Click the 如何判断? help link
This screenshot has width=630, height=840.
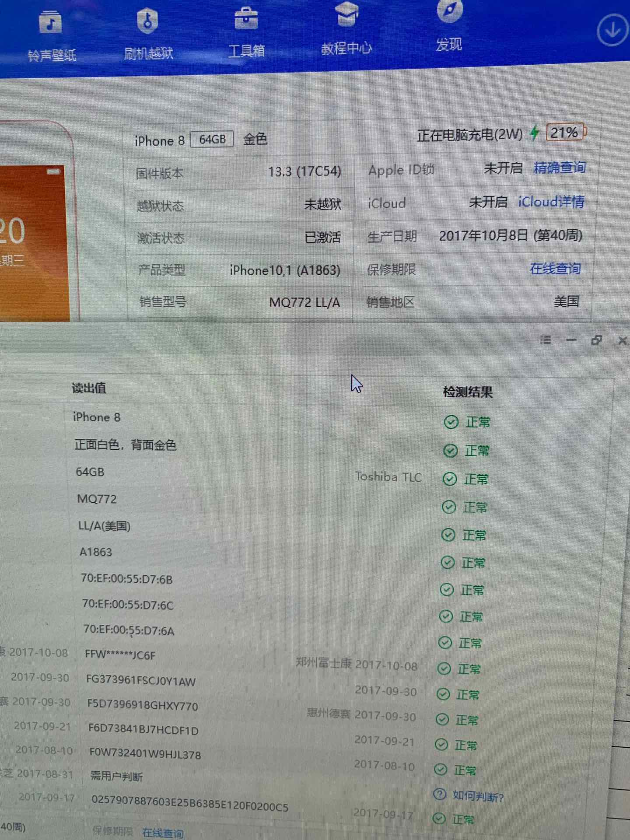(x=478, y=796)
